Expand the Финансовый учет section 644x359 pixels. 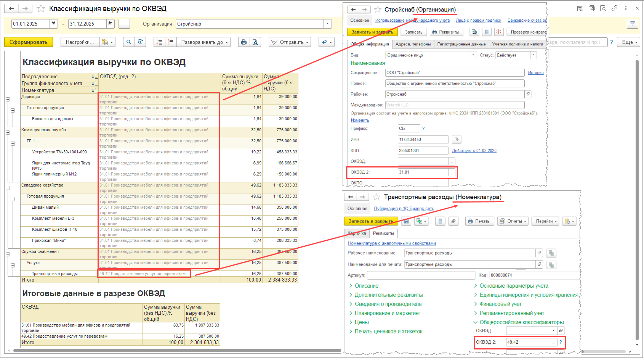tap(500, 304)
